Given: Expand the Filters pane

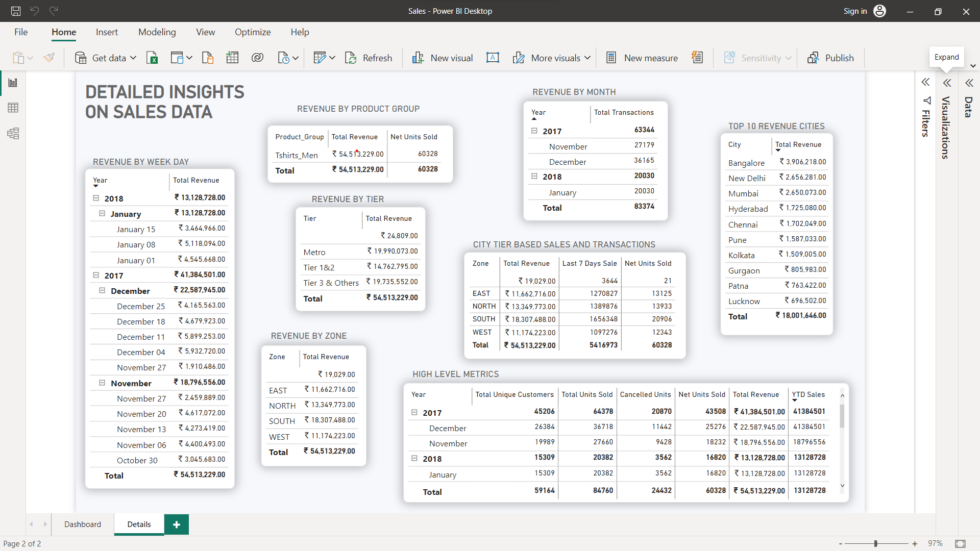Looking at the screenshot, I should click(x=925, y=82).
